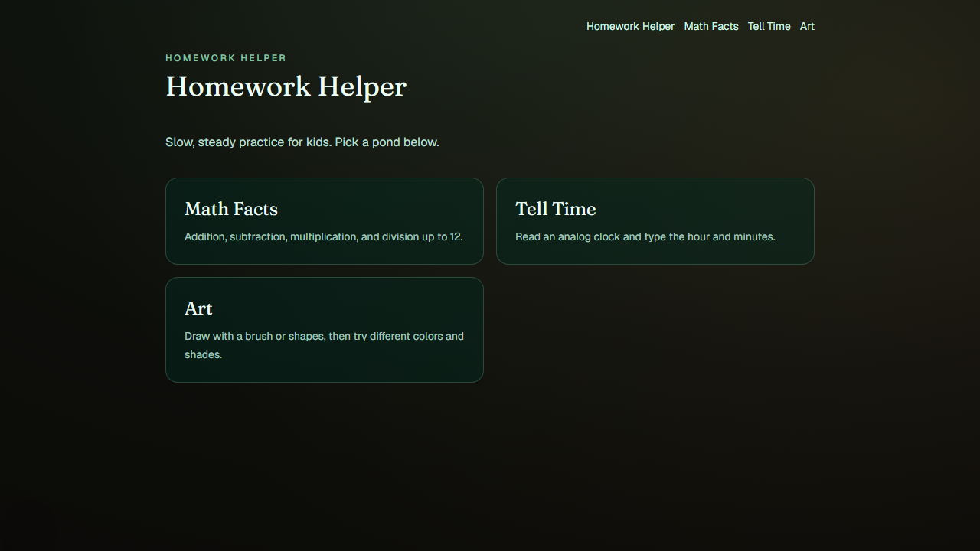Launch the Art drawing card

click(325, 330)
